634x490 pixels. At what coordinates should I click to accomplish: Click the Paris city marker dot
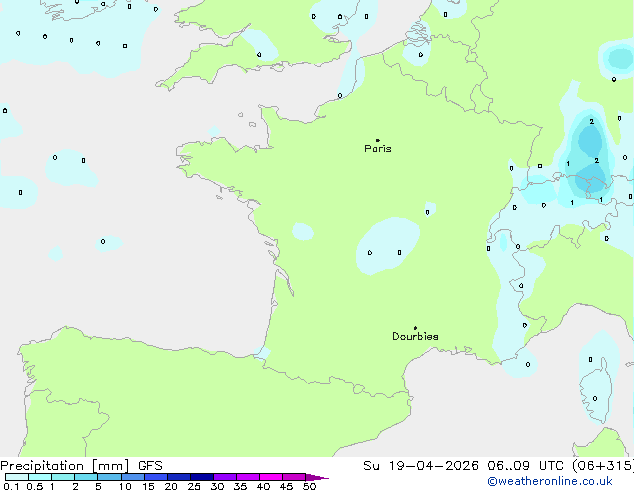377,140
